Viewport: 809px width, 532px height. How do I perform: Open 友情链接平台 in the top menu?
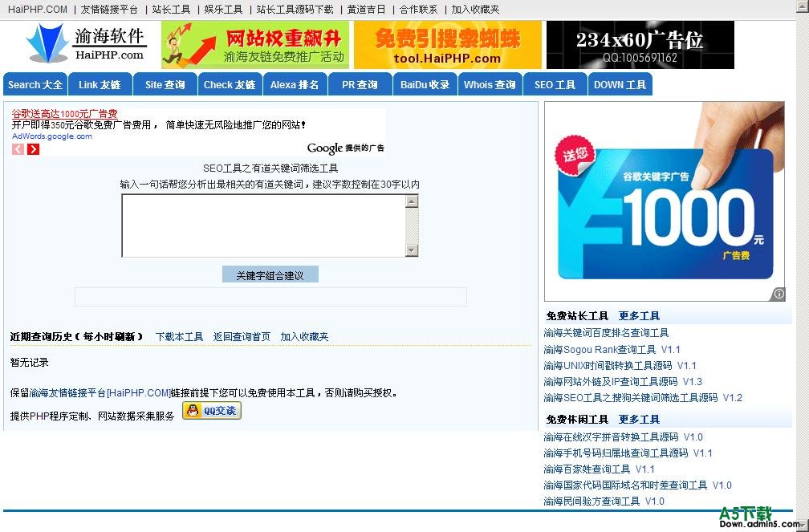tap(109, 10)
